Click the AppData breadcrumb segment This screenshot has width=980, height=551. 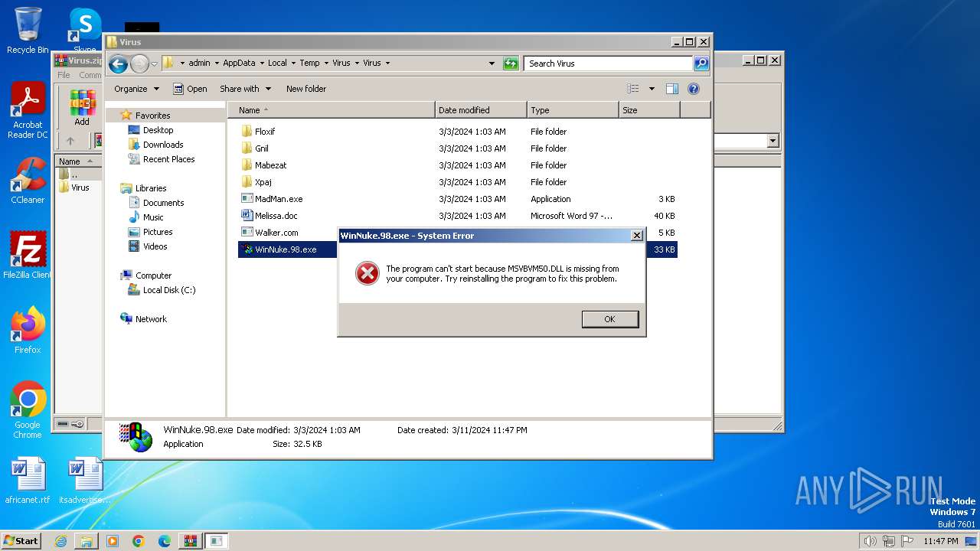tap(239, 64)
